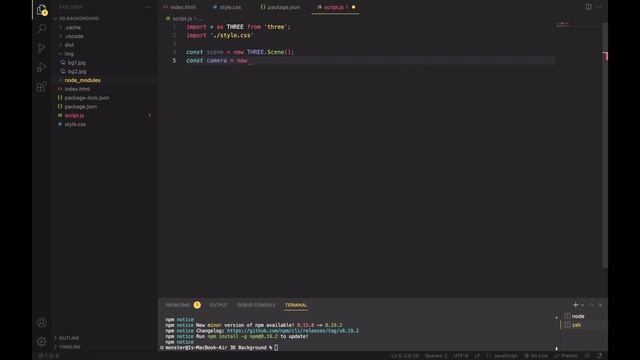Image resolution: width=640 pixels, height=360 pixels.
Task: Open the Run and Debug view
Action: click(x=42, y=67)
